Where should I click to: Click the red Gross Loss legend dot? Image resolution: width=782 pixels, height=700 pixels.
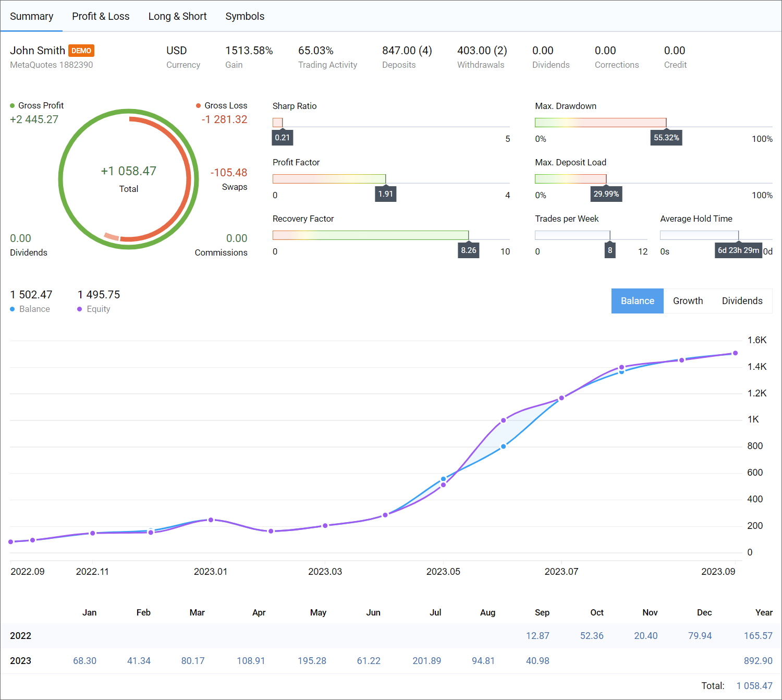pyautogui.click(x=199, y=105)
